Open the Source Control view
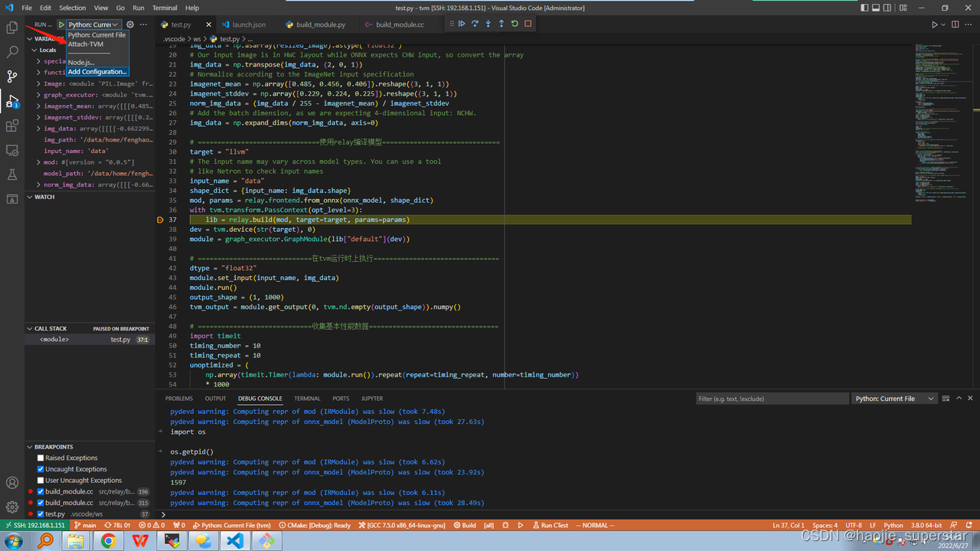This screenshot has height=551, width=980. [12, 77]
